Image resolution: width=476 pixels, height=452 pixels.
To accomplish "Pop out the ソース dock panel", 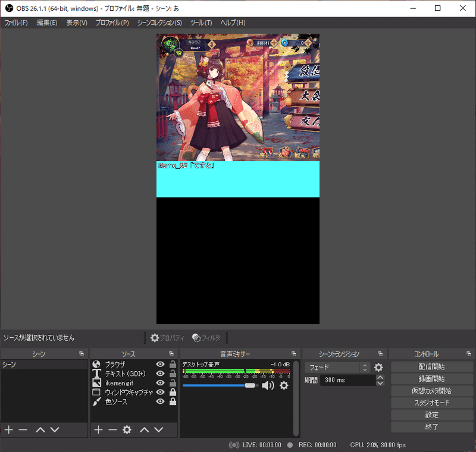I will point(171,354).
